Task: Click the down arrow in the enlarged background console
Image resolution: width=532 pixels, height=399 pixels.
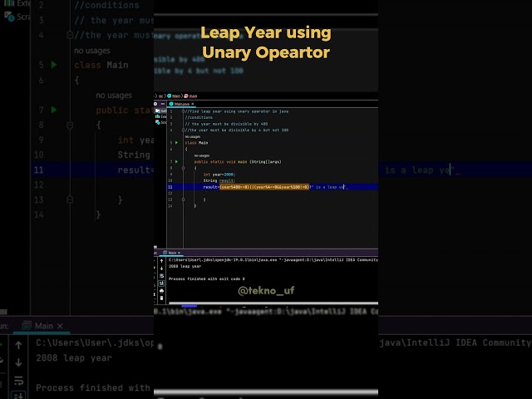Action: [18, 362]
